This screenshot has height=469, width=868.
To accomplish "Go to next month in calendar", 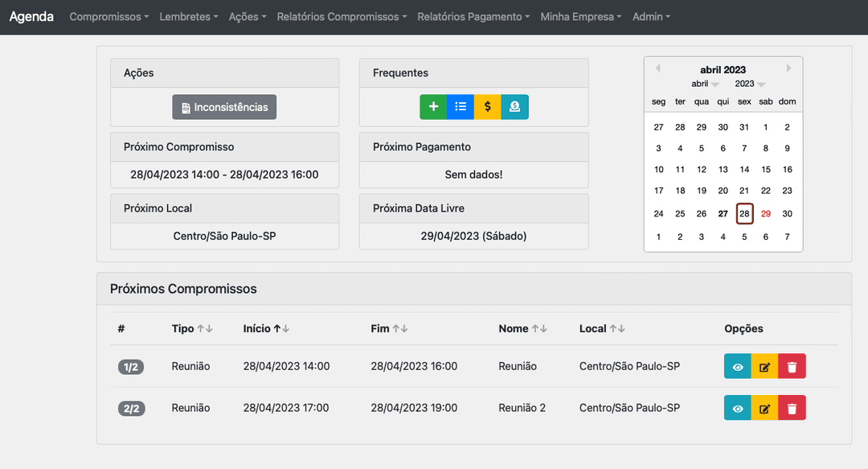I will (789, 68).
